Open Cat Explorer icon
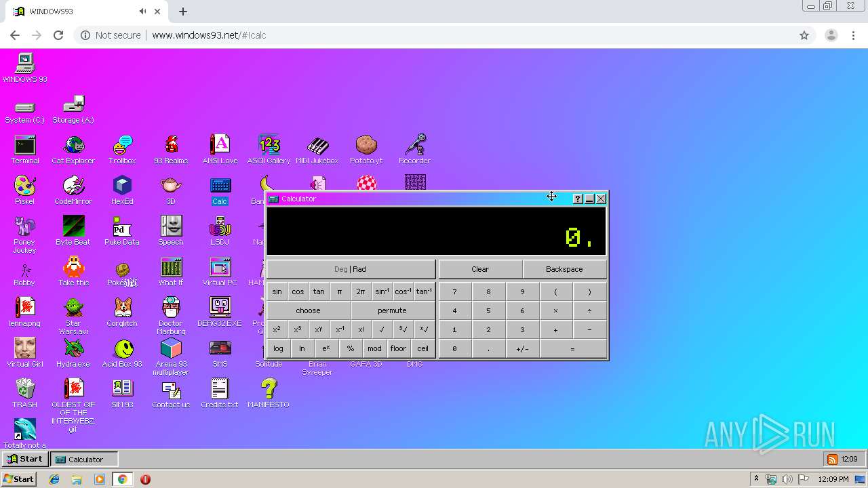Image resolution: width=868 pixels, height=488 pixels. [x=73, y=150]
